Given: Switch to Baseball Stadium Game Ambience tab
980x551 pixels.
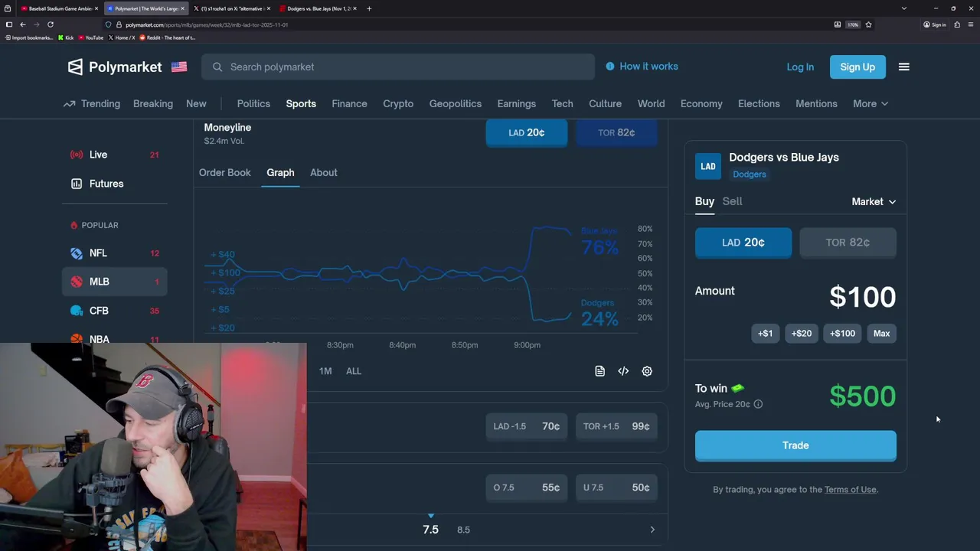Looking at the screenshot, I should coord(60,8).
